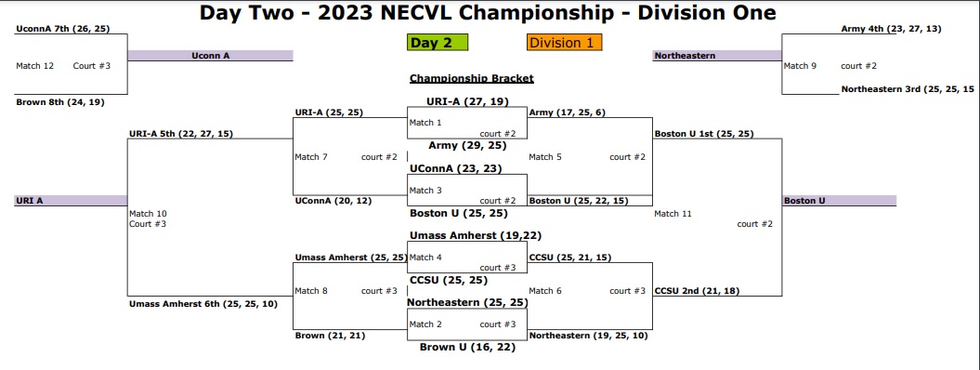Viewport: 980px width, 370px height.
Task: Click the Match 11 label
Action: coord(673,214)
